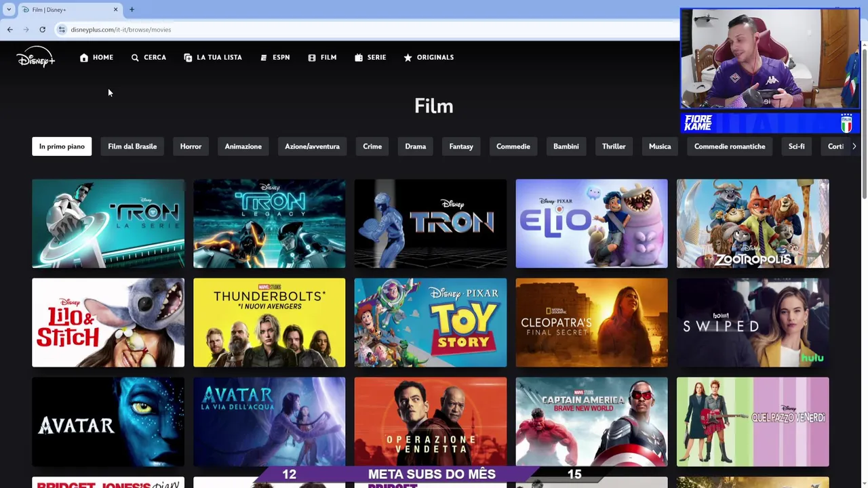The height and width of the screenshot is (488, 868).
Task: Open the Lilo & Stitch tile
Action: [108, 323]
